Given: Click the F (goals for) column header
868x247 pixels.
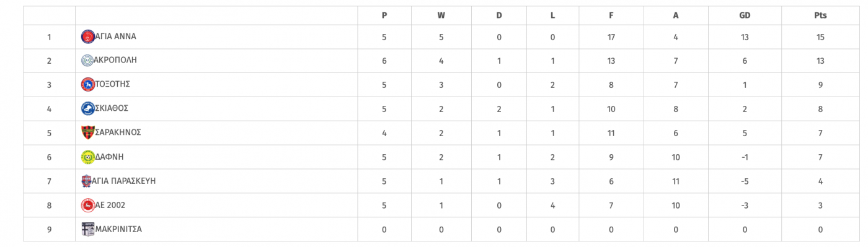Looking at the screenshot, I should (x=611, y=16).
